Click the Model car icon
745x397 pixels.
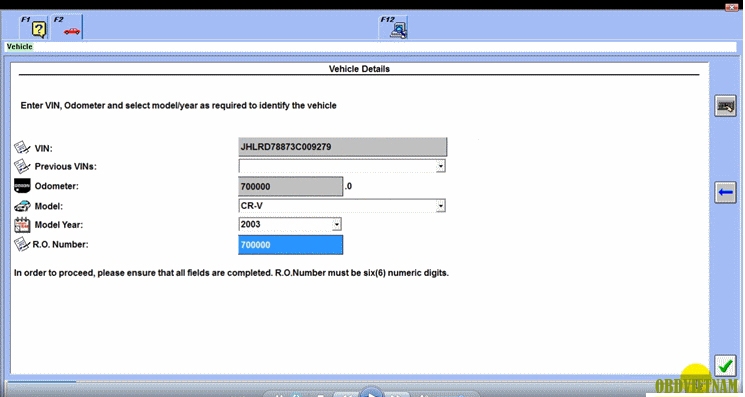coord(22,206)
